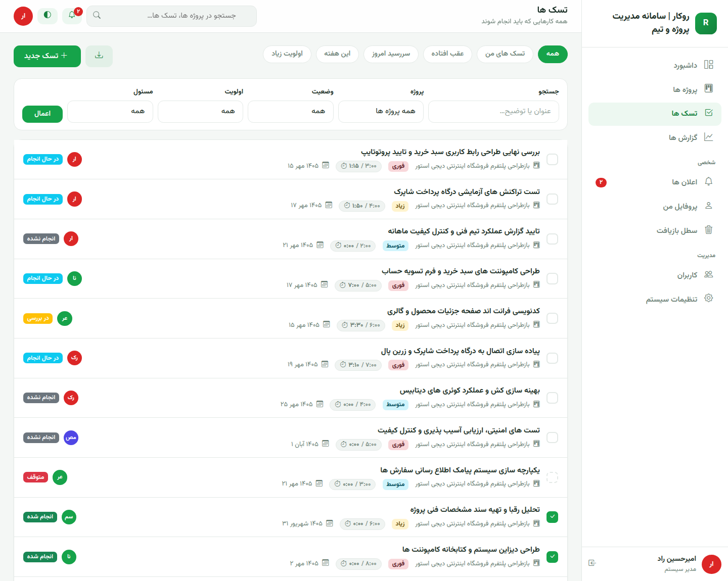The height and width of the screenshot is (581, 728).
Task: Click the در بررسی status badge
Action: point(38,319)
